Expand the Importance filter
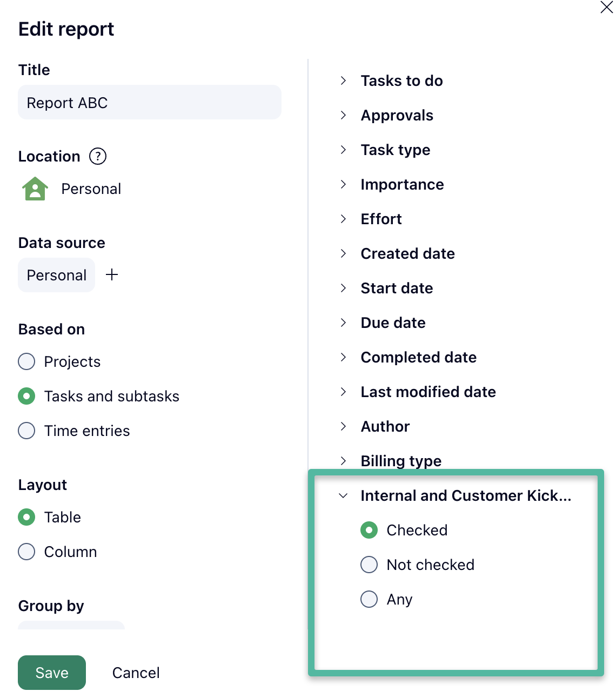 pos(343,184)
